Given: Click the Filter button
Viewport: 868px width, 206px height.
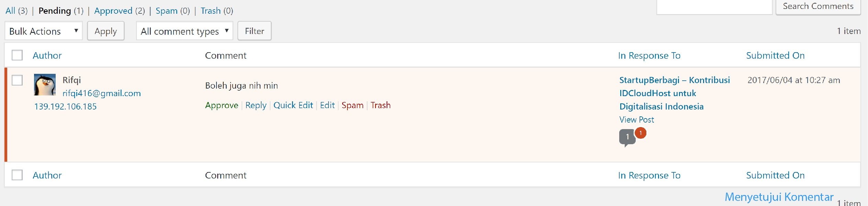Looking at the screenshot, I should (254, 31).
